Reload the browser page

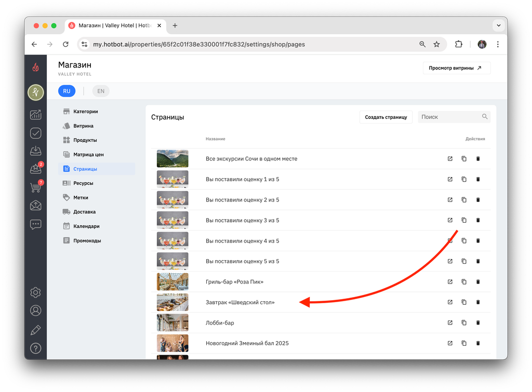pyautogui.click(x=65, y=44)
